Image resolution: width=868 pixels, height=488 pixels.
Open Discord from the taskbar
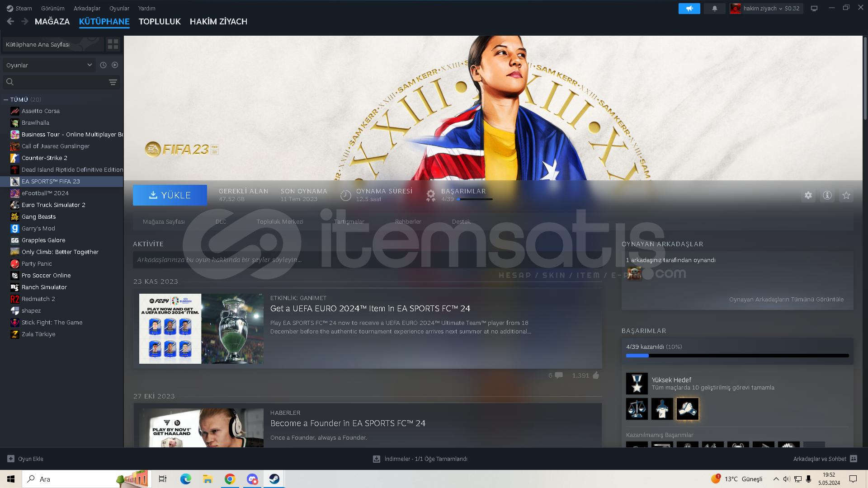[x=252, y=479]
